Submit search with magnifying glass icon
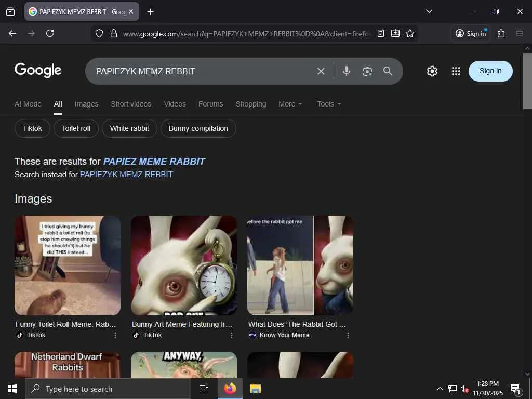Screen dimensions: 532x399 point(388,71)
